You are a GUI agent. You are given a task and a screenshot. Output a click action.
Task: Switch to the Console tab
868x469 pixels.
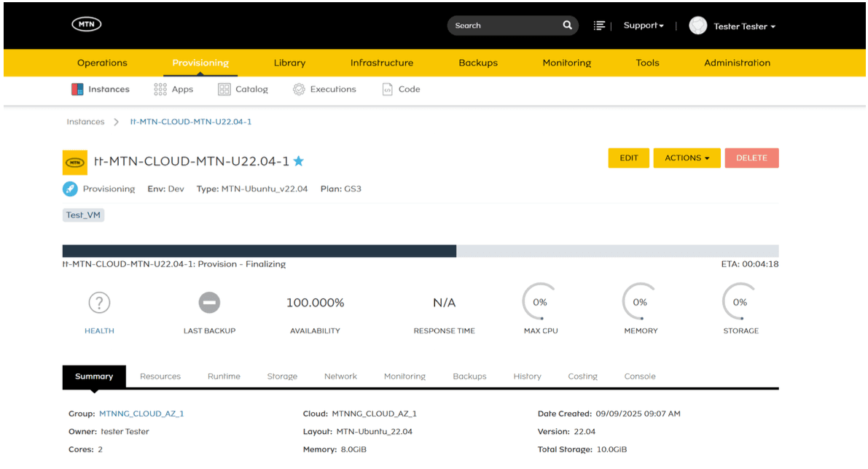(x=640, y=376)
